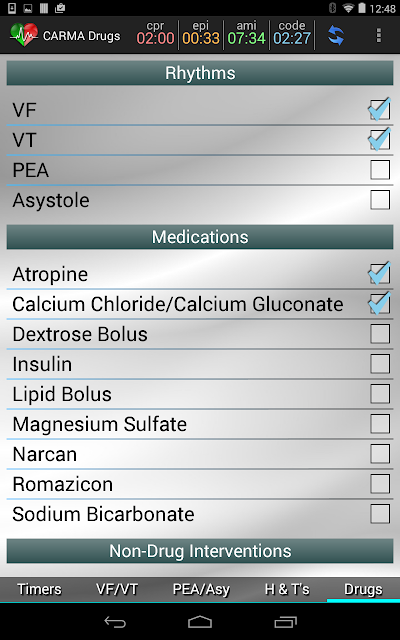Tap the blue refresh arrows icon
The image size is (400, 640).
[x=336, y=36]
